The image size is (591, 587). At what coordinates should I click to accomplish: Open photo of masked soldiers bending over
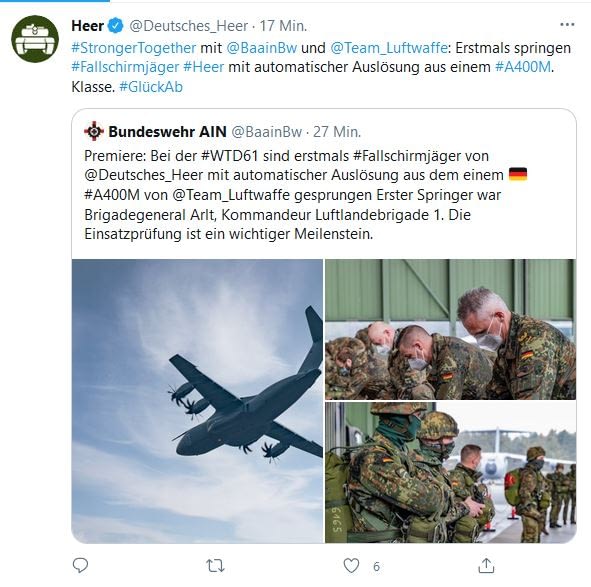(450, 329)
